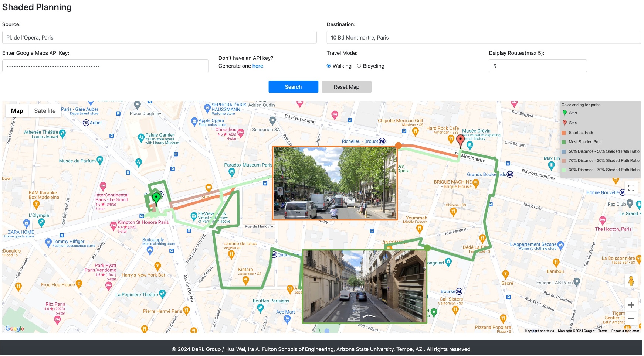
Task: Select the Walking travel mode
Action: pyautogui.click(x=329, y=65)
